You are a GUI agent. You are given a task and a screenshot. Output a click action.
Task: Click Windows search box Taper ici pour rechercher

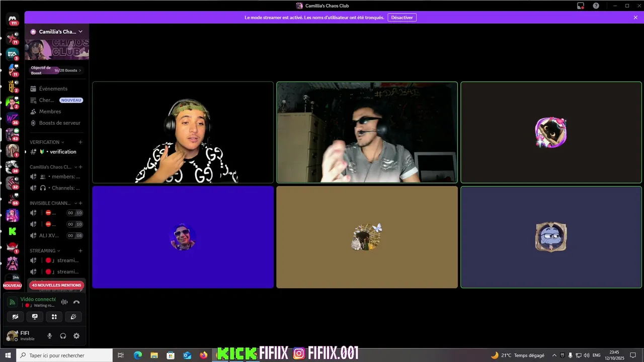[65, 355]
